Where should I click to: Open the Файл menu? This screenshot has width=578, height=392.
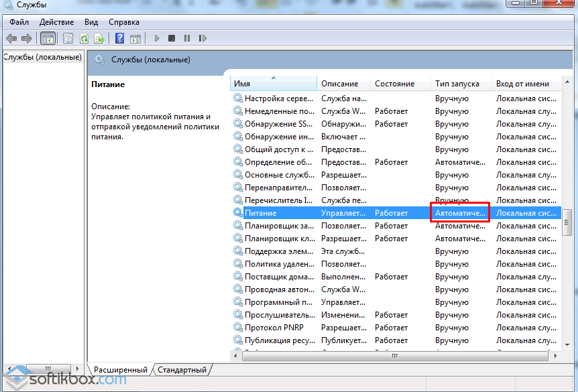19,21
